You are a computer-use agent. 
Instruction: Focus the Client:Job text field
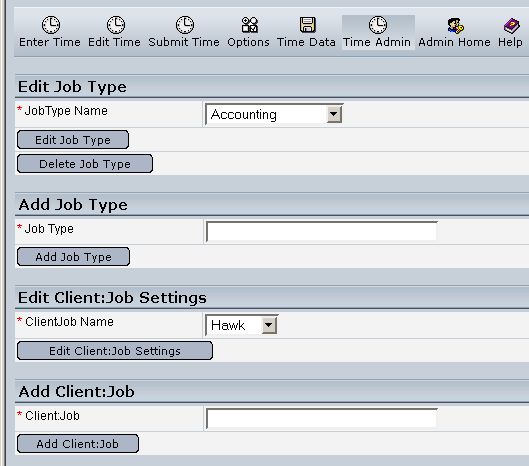[322, 418]
